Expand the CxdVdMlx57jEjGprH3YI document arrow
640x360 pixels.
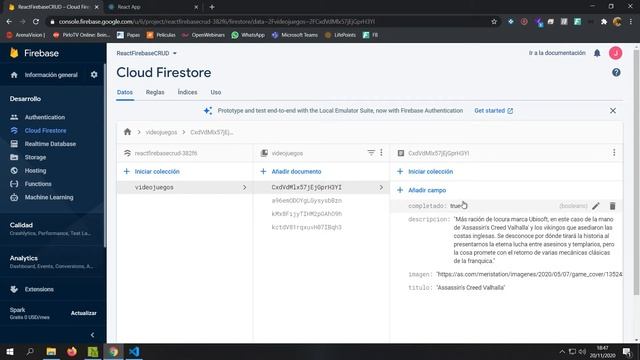point(381,187)
